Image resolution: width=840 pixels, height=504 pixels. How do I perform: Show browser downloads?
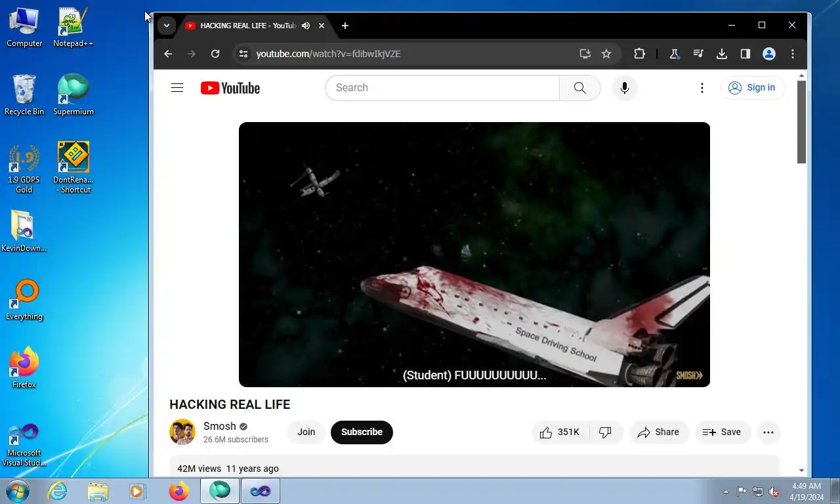click(722, 54)
